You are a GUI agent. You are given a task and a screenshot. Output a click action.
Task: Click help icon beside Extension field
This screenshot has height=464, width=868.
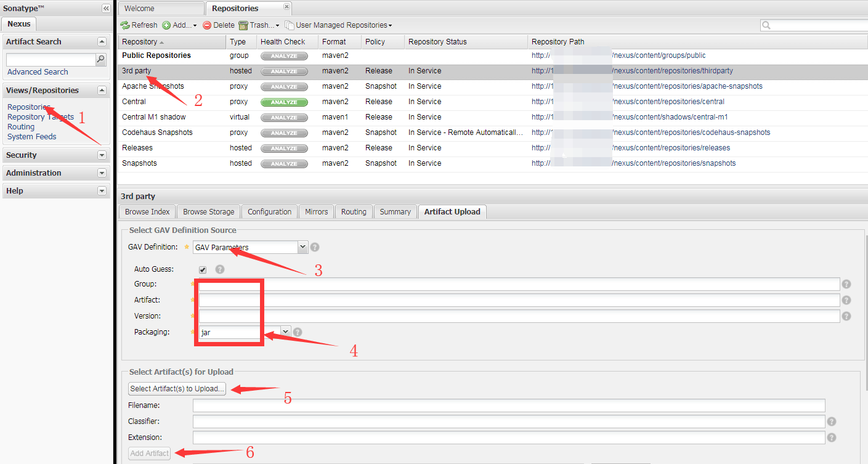coord(832,438)
